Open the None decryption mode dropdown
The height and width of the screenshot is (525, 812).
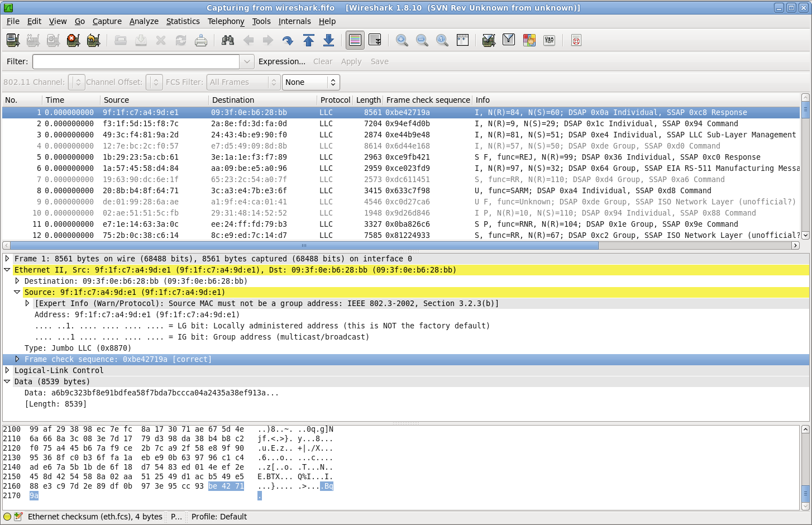click(x=311, y=82)
